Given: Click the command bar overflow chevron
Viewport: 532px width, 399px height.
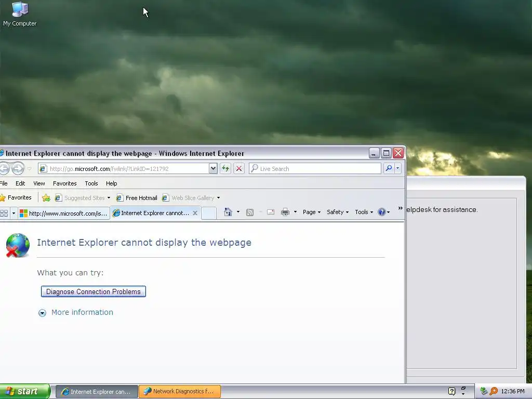Looking at the screenshot, I should [401, 208].
